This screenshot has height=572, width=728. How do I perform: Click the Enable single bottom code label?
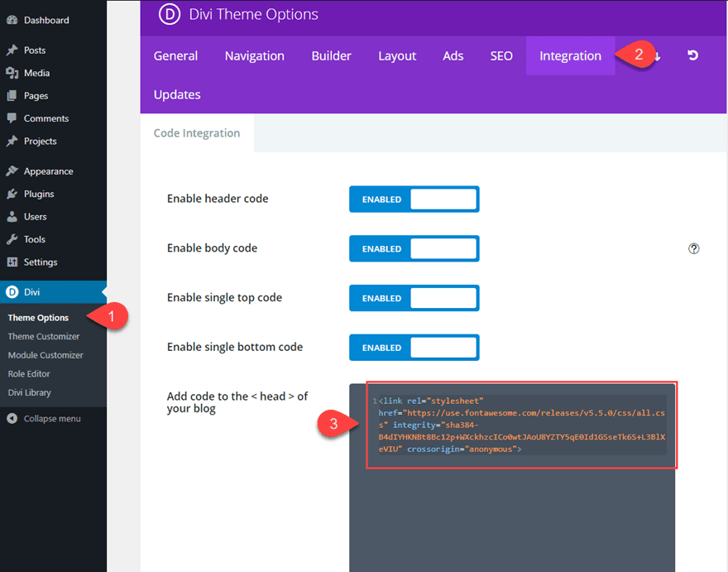(235, 347)
